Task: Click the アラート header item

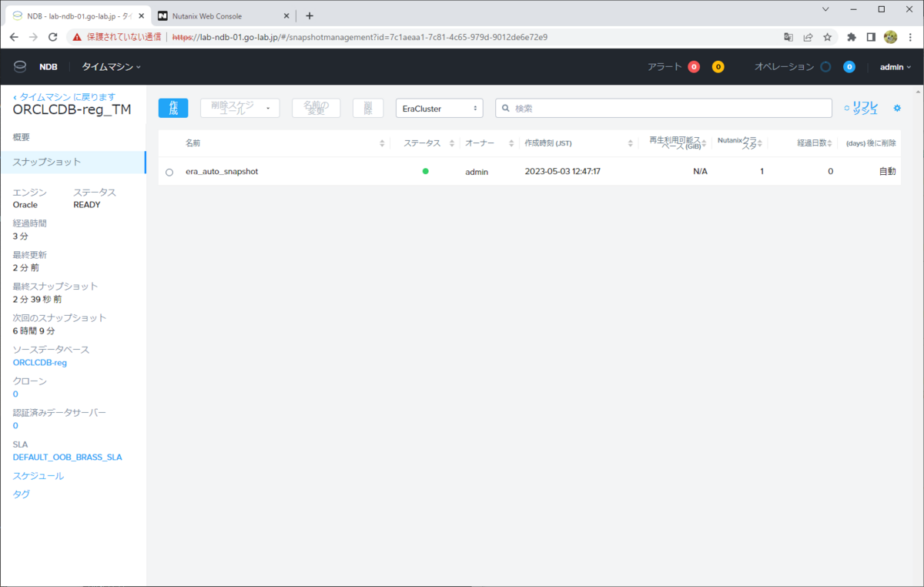Action: (x=665, y=67)
